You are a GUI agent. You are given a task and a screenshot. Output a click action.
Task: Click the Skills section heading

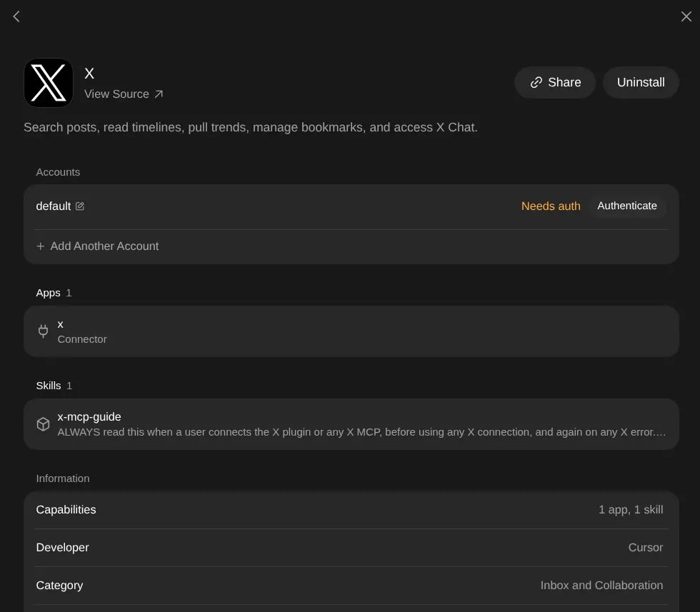click(x=49, y=386)
